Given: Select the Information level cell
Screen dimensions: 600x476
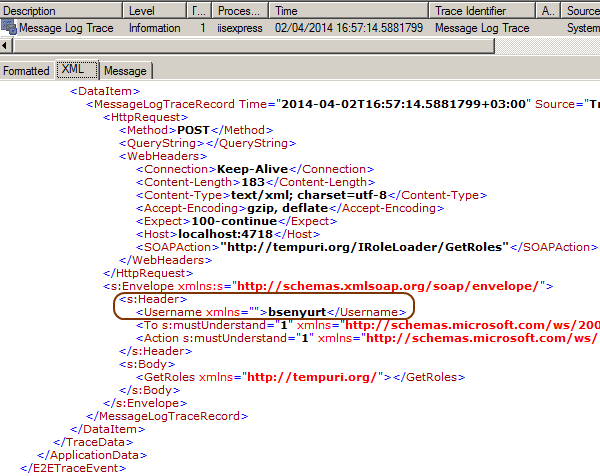Looking at the screenshot, I should (x=155, y=29).
